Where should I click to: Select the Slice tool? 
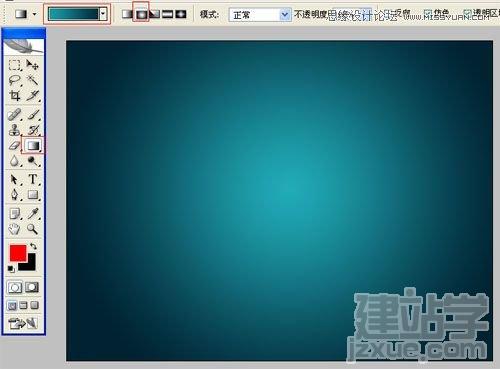point(32,96)
